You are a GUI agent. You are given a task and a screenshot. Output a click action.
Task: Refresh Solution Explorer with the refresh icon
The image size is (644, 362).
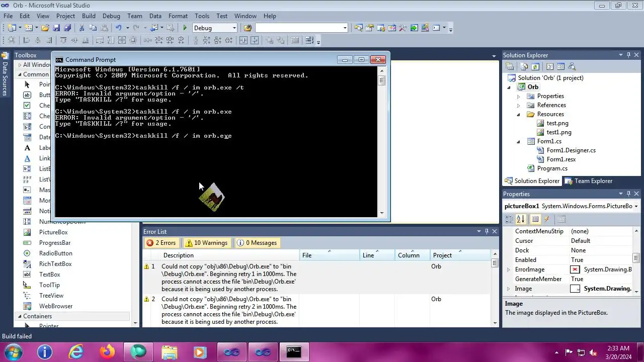(x=535, y=66)
